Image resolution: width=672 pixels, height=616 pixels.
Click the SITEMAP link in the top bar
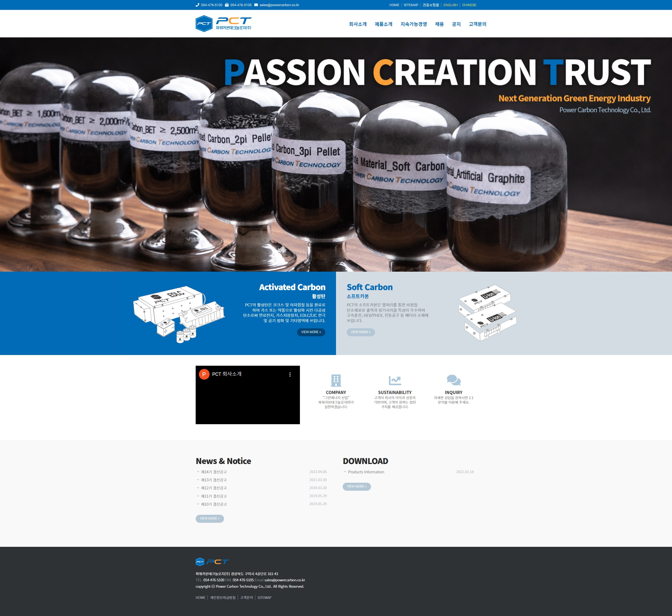pyautogui.click(x=411, y=5)
